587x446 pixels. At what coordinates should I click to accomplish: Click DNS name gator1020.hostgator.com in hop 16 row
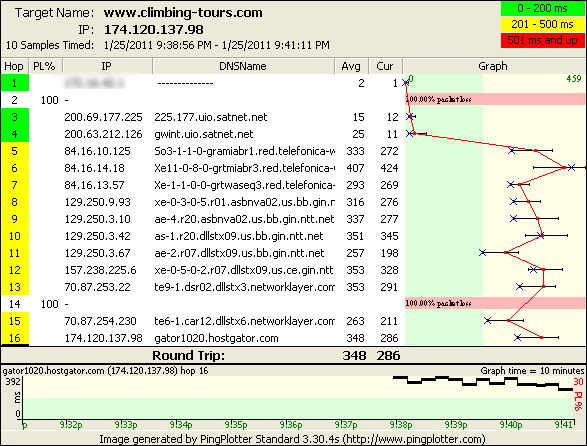click(x=216, y=338)
